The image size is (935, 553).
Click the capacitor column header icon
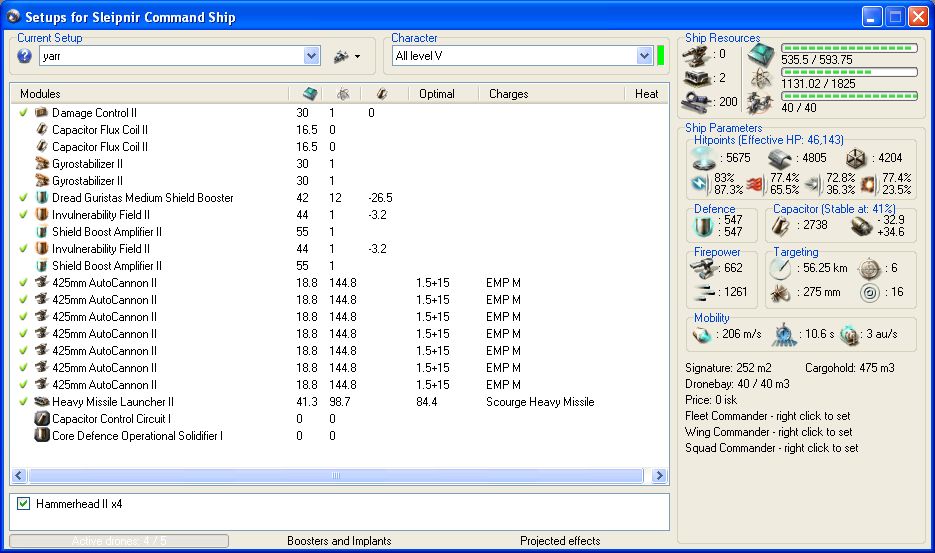click(x=381, y=94)
